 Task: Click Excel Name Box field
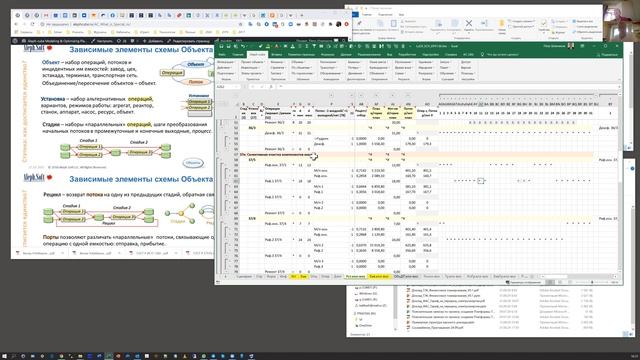[229, 87]
